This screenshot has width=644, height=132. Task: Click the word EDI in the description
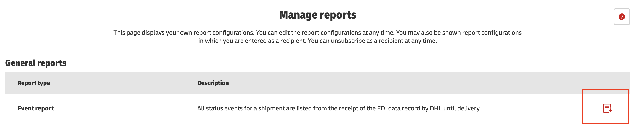[x=384, y=108]
